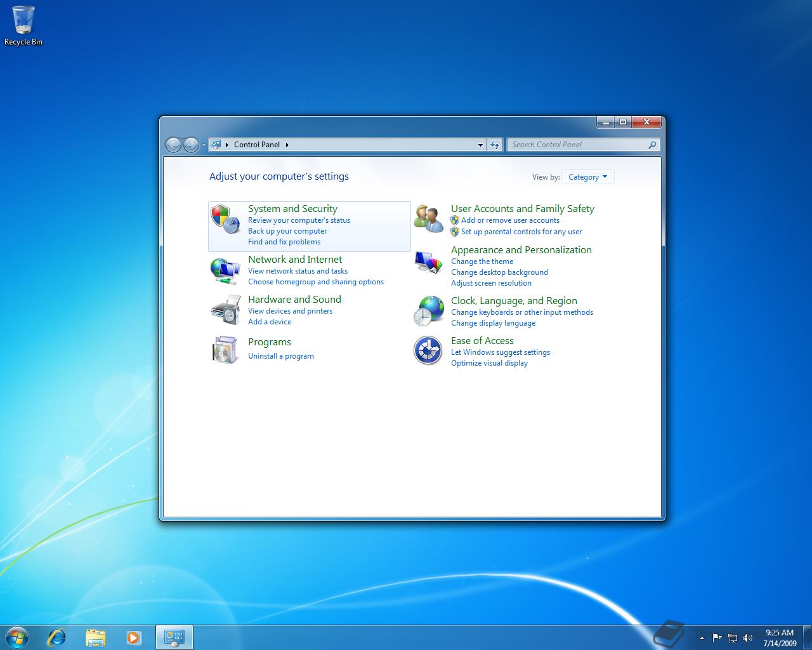Screen dimensions: 812x650
Task: Click the Forward navigation arrow
Action: pos(190,145)
